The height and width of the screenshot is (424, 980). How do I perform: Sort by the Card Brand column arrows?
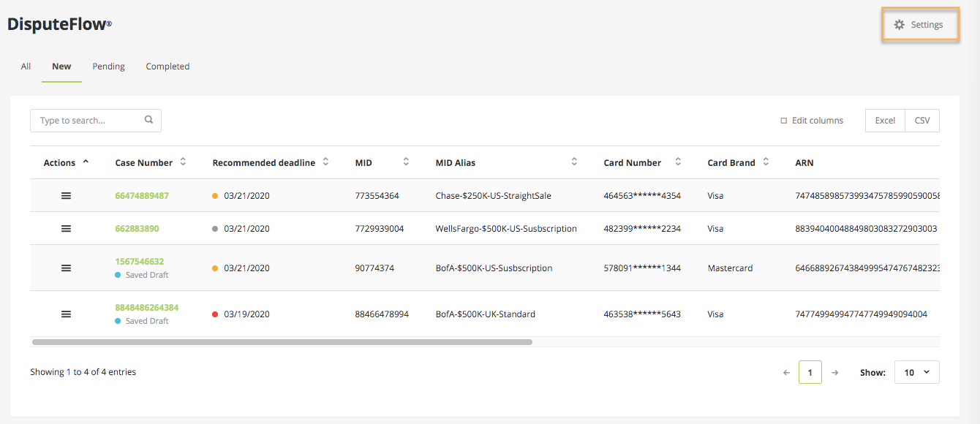pyautogui.click(x=766, y=162)
